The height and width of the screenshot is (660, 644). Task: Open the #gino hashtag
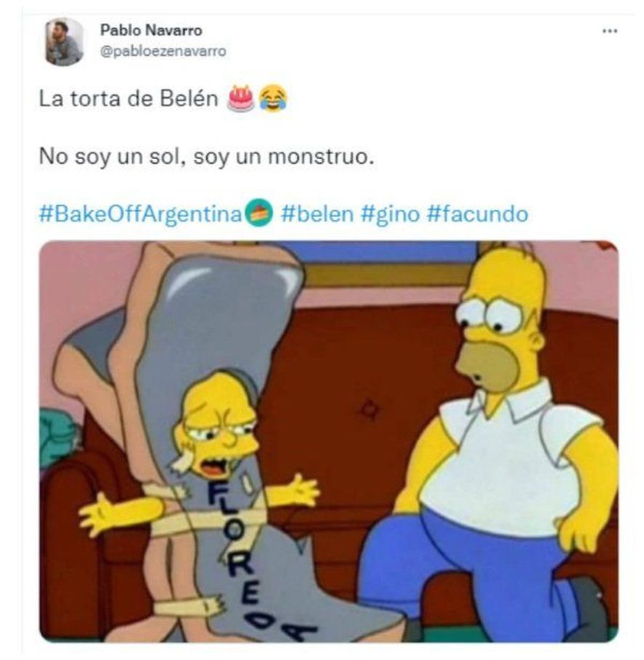tap(390, 213)
